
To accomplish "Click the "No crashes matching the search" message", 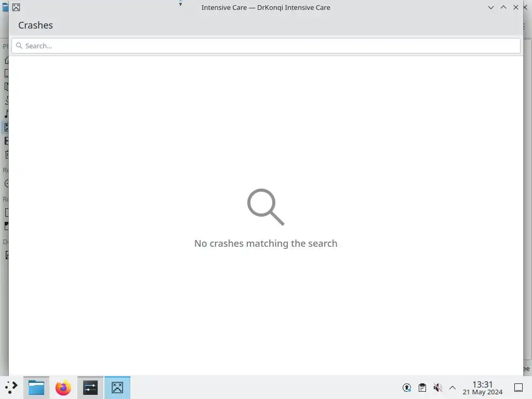I will click(265, 243).
